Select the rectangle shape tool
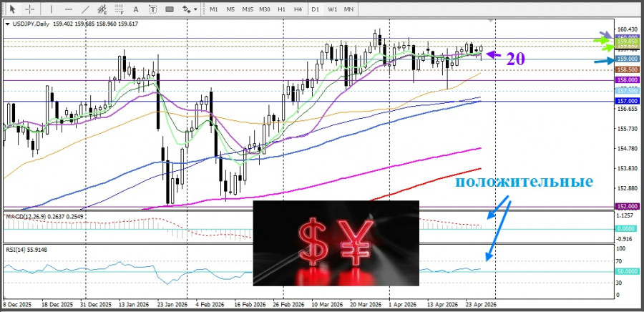 click(169, 9)
